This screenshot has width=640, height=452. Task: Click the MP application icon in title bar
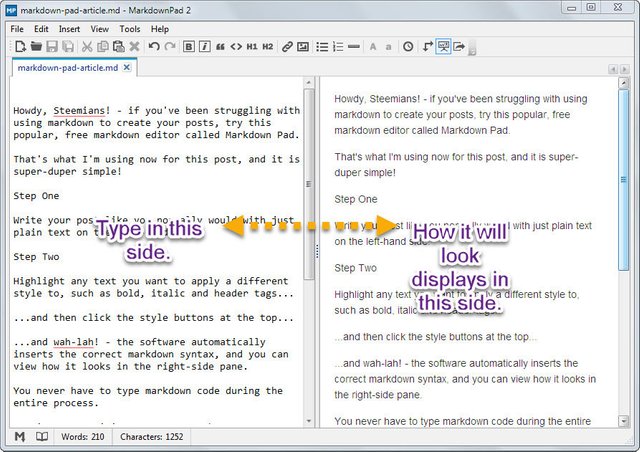pos(11,10)
